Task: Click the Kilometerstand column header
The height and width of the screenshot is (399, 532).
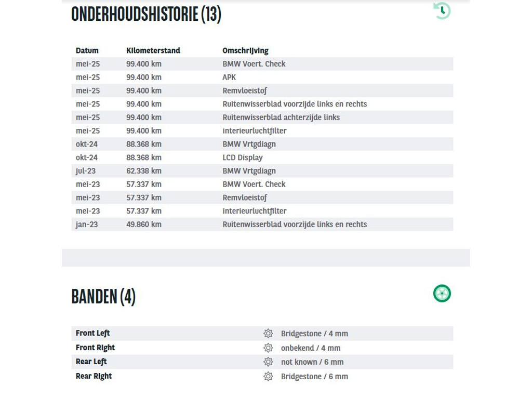Action: 153,50
